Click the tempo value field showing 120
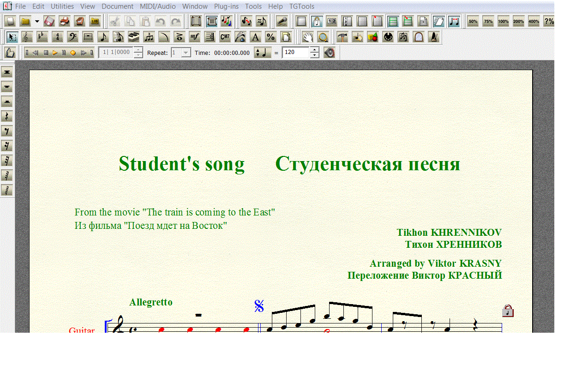588x377 pixels. (295, 53)
